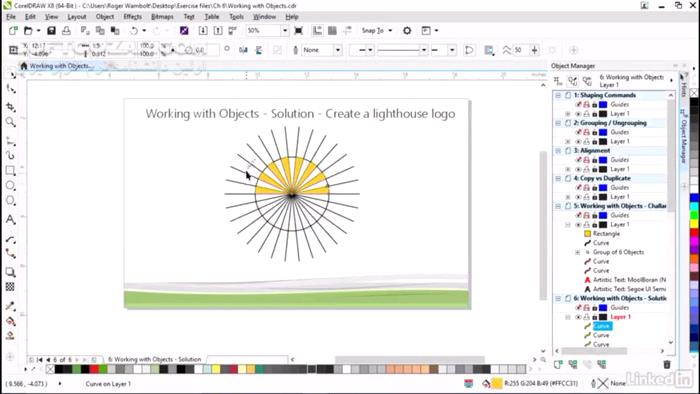The width and height of the screenshot is (700, 394).
Task: Click the Save disk icon
Action: [x=51, y=30]
